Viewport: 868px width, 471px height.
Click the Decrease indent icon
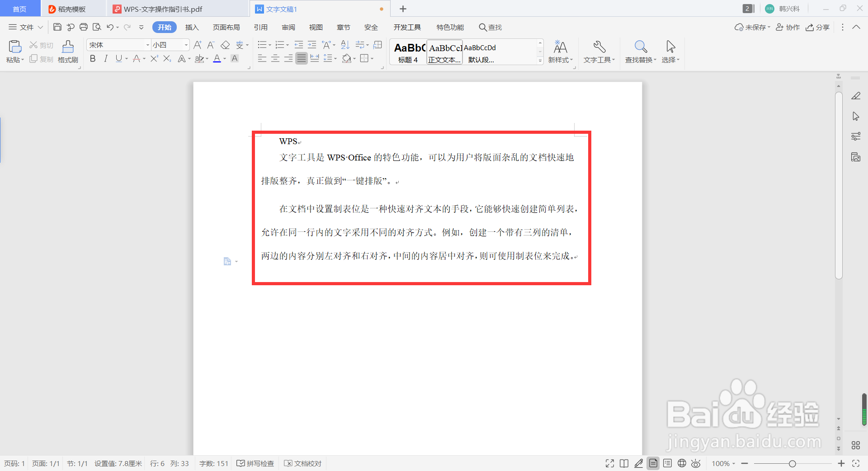pos(299,45)
